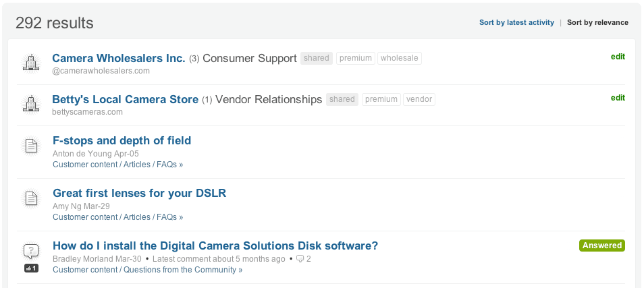The width and height of the screenshot is (644, 288).
Task: Open Betty's Local Camera Store organization
Action: 126,99
